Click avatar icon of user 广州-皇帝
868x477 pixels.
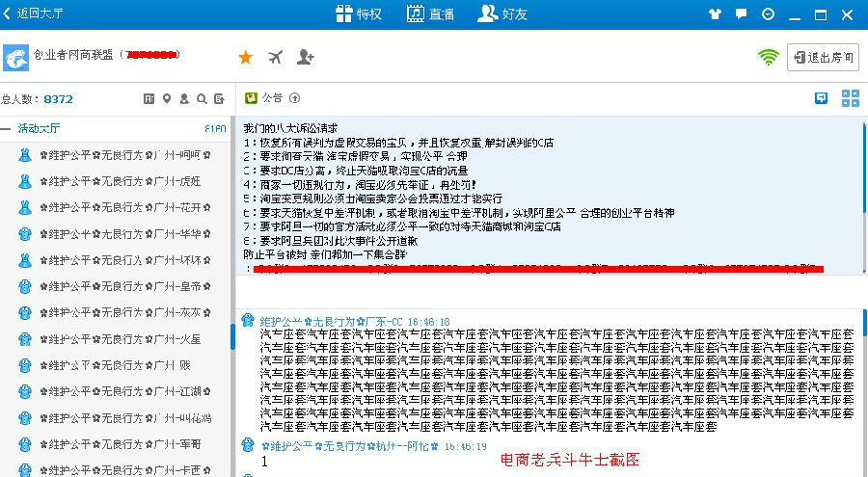25,286
